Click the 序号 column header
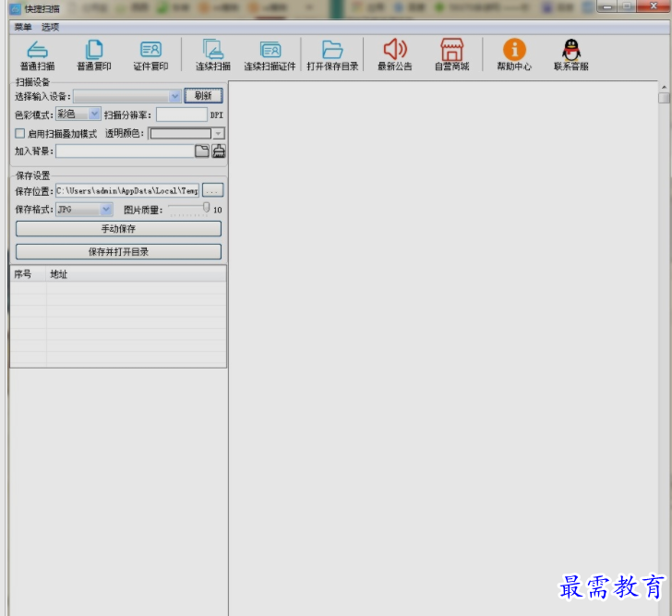672x616 pixels. coord(29,274)
